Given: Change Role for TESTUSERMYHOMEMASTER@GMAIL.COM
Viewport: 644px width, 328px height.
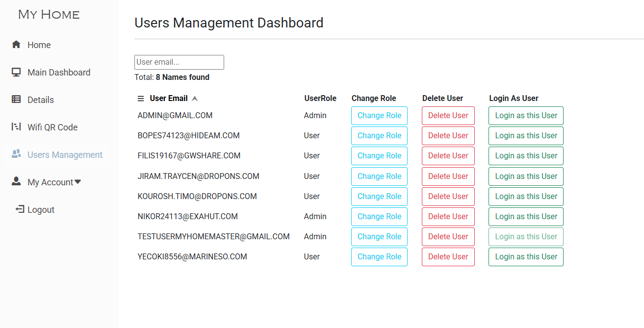Looking at the screenshot, I should [x=379, y=237].
